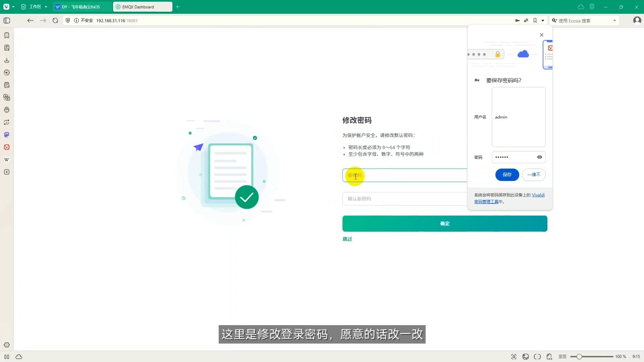The image size is (644, 362).
Task: Click the 确定 confirm button
Action: tap(444, 224)
